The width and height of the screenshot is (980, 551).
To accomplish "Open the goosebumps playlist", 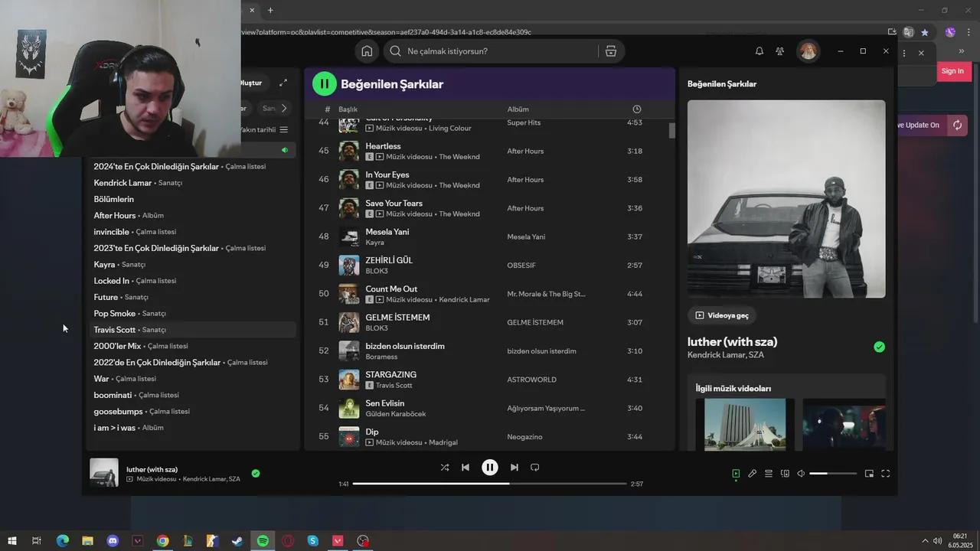I will click(191, 412).
